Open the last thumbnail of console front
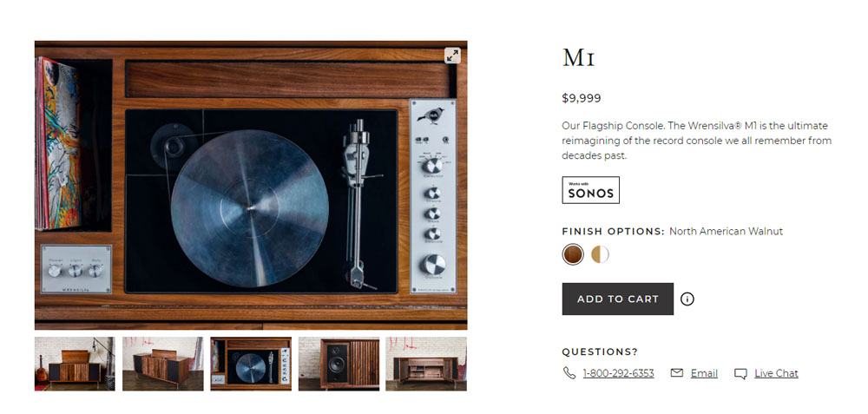 point(426,364)
